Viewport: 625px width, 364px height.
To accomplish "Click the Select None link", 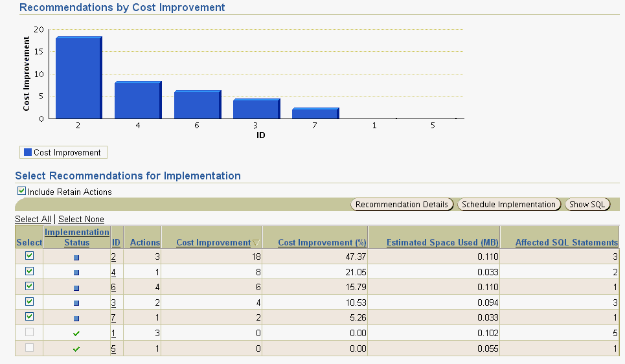I will point(81,220).
